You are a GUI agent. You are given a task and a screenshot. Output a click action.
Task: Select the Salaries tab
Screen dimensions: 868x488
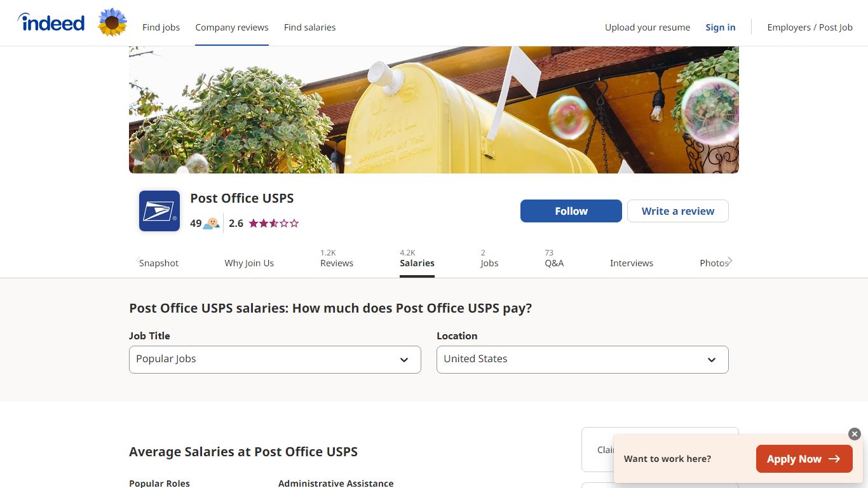tap(417, 259)
